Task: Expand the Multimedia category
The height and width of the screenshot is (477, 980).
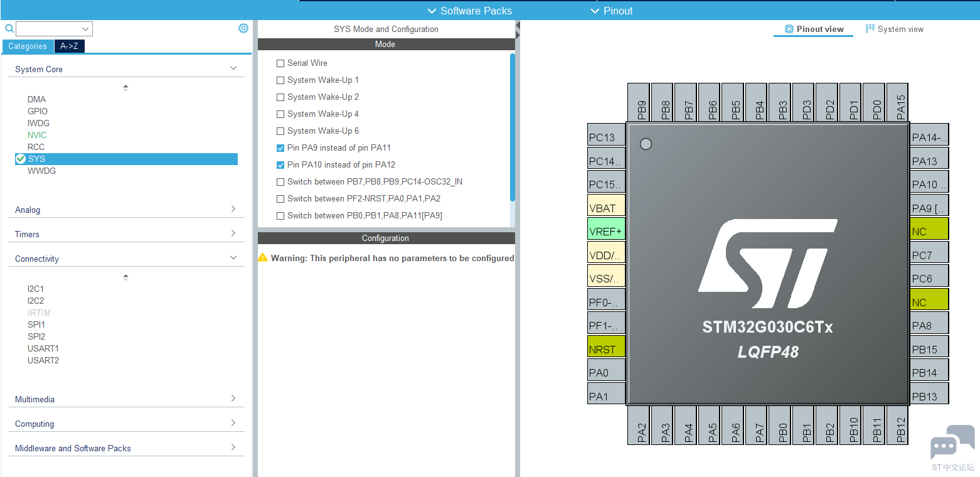Action: pyautogui.click(x=233, y=398)
